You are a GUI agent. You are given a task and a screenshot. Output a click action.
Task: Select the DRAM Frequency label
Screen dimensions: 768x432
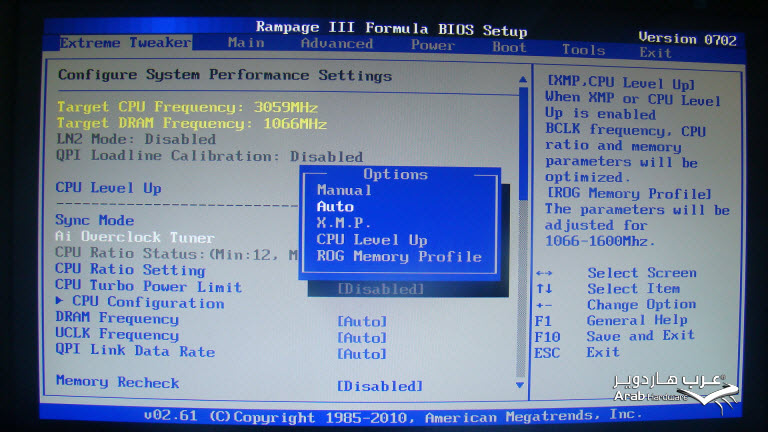(117, 318)
